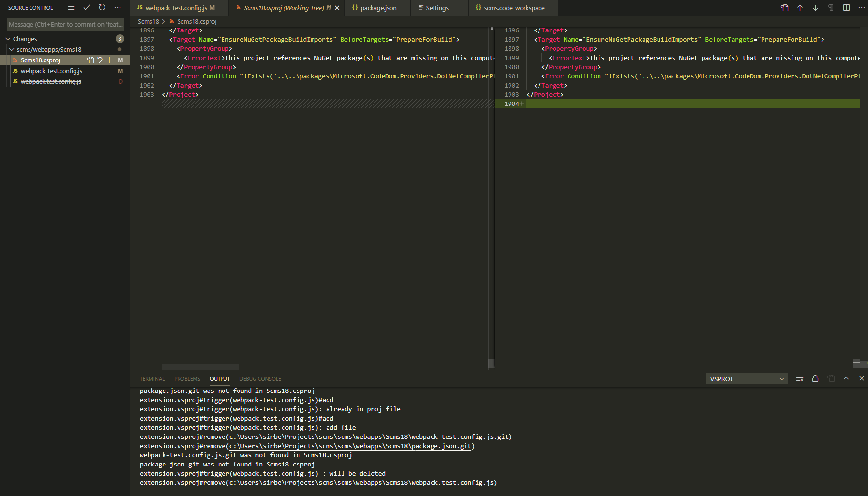This screenshot has width=868, height=496.
Task: Switch to scms.code-workspace tab
Action: [513, 8]
